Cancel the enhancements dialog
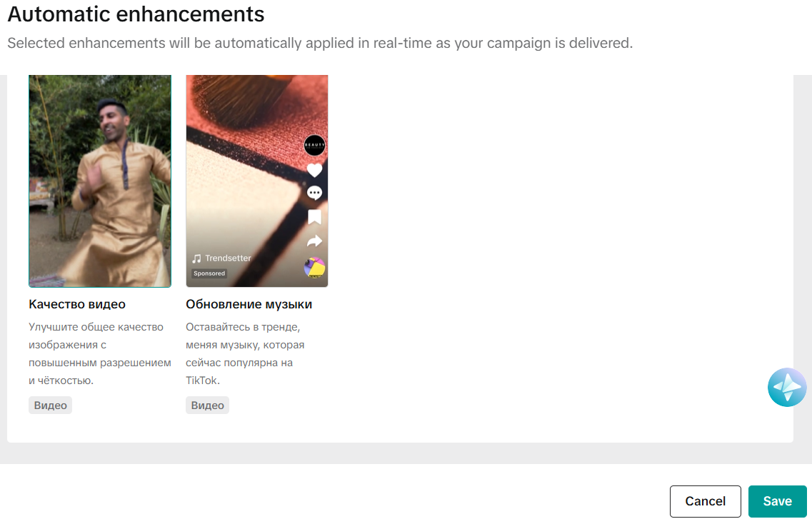 coord(706,501)
